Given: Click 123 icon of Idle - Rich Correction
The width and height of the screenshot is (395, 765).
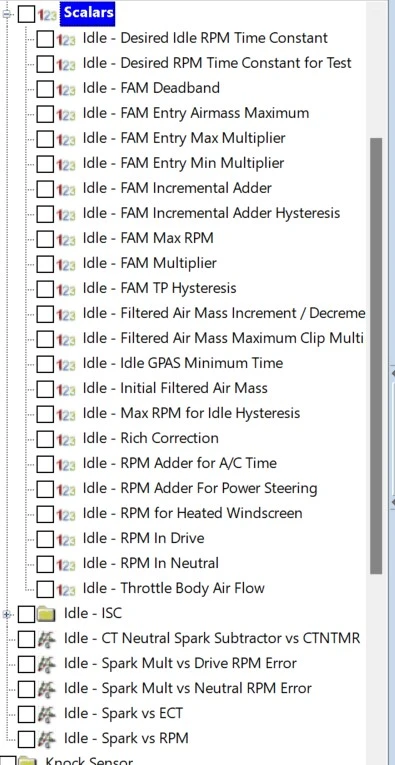Looking at the screenshot, I should 66,439.
